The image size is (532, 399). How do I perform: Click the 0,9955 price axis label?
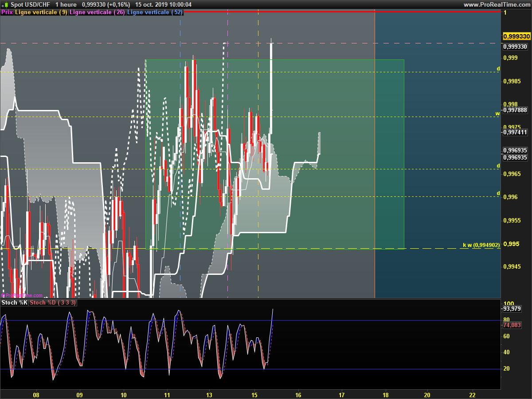click(x=512, y=220)
